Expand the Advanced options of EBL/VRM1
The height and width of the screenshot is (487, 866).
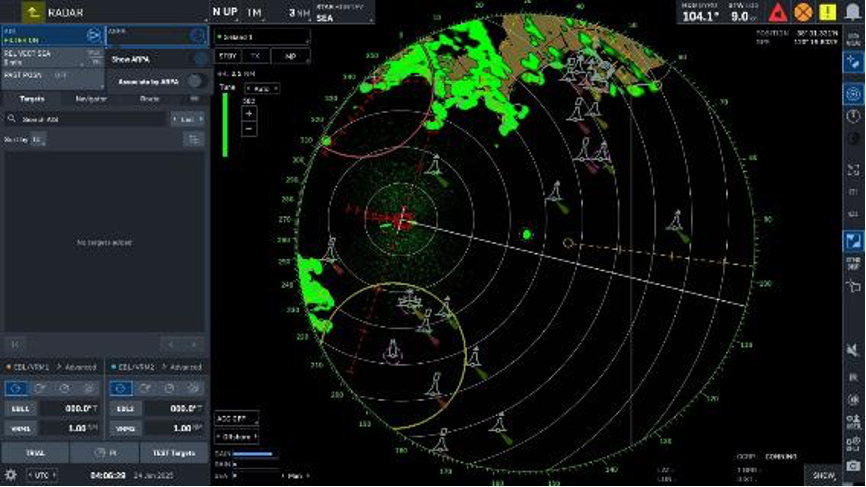(77, 367)
